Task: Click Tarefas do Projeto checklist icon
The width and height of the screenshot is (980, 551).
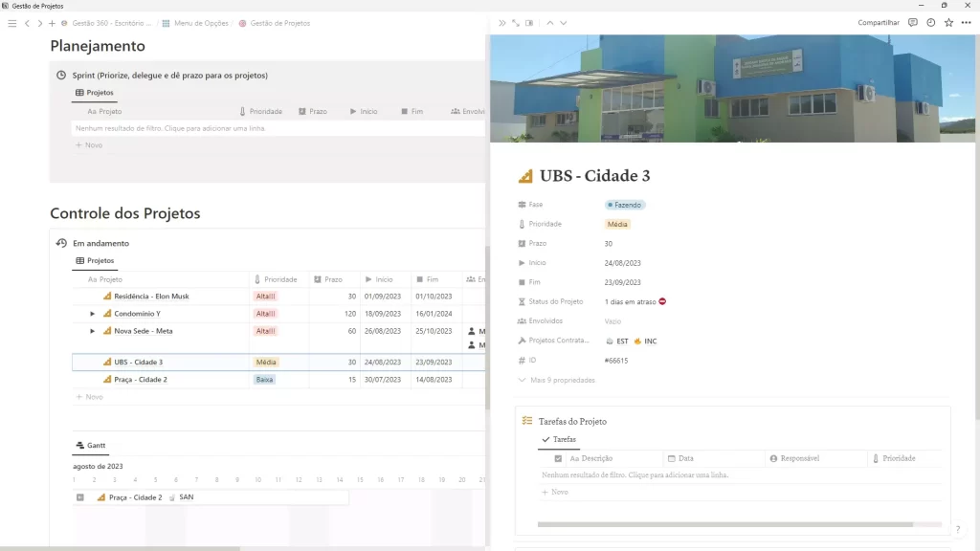Action: tap(527, 421)
